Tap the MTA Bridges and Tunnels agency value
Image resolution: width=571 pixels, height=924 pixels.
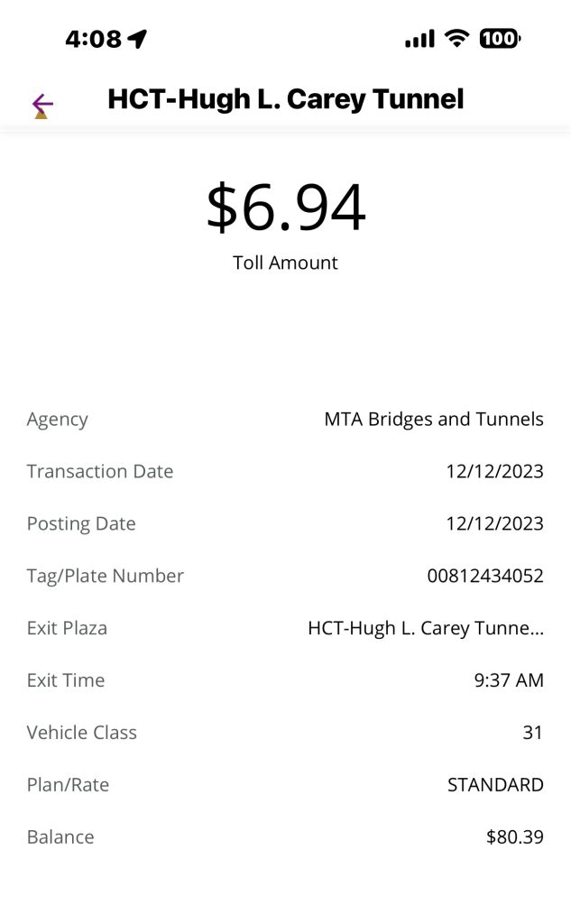434,419
